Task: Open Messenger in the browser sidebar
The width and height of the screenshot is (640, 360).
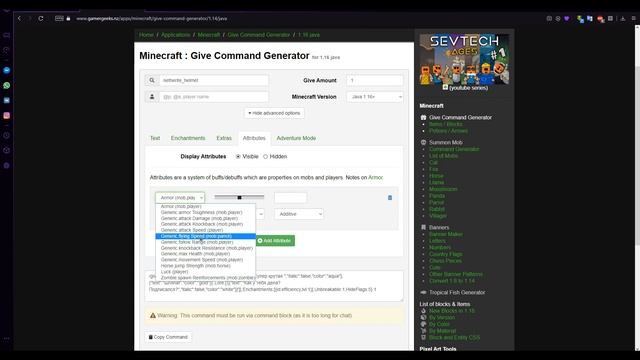Action: click(7, 70)
